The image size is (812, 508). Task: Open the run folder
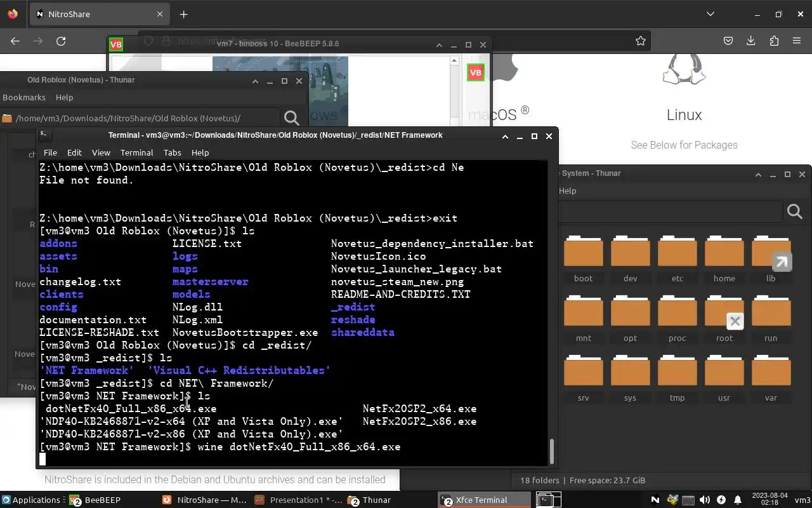(x=771, y=319)
